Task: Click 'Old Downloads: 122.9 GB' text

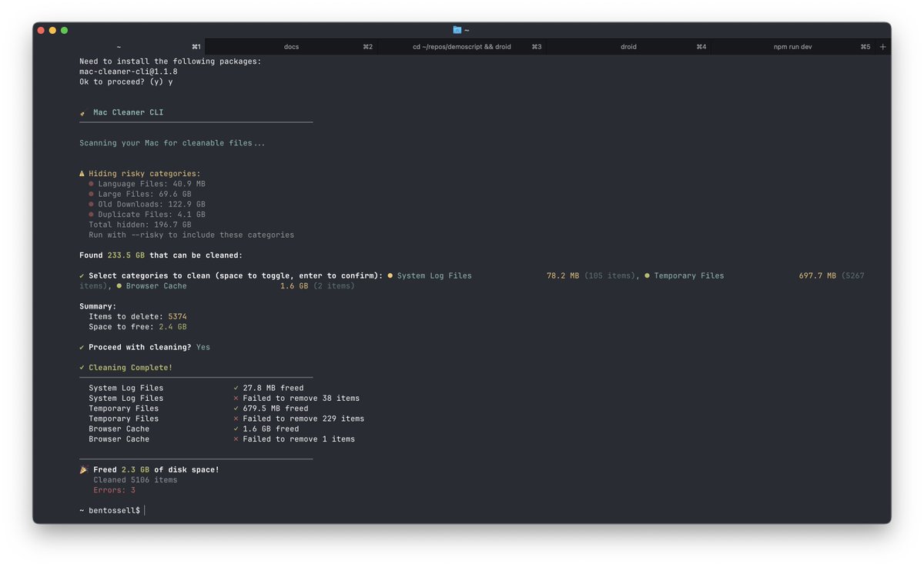Action: [152, 205]
